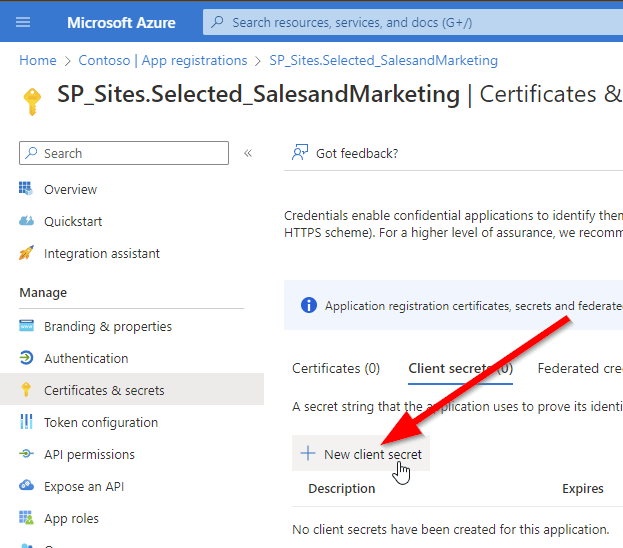Open Integration assistant
623x548 pixels.
click(102, 254)
